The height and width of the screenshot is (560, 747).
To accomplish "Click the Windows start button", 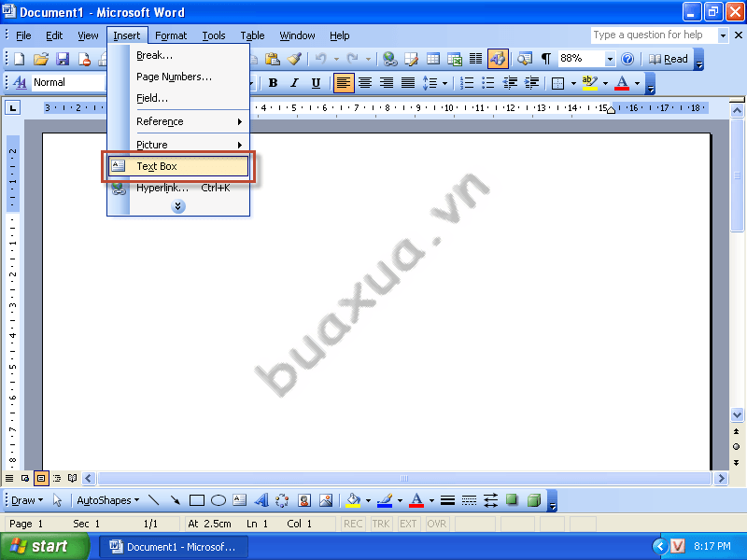I will click(x=45, y=546).
